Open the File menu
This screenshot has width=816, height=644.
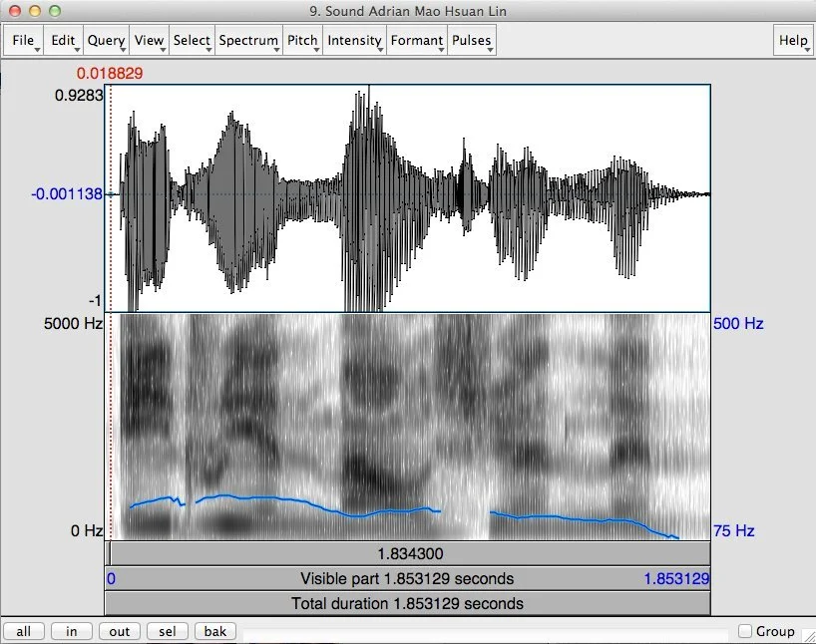coord(23,41)
